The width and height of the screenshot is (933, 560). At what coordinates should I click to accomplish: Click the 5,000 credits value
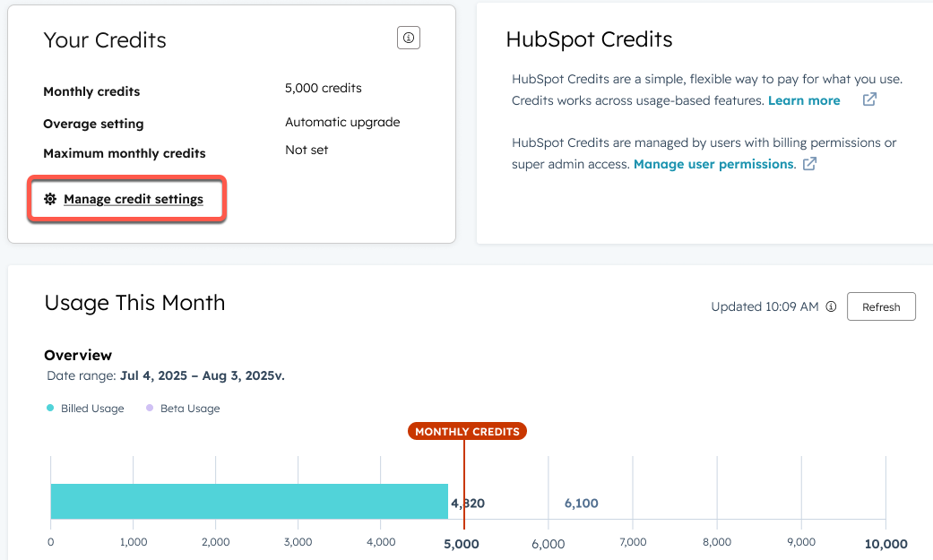pos(323,88)
